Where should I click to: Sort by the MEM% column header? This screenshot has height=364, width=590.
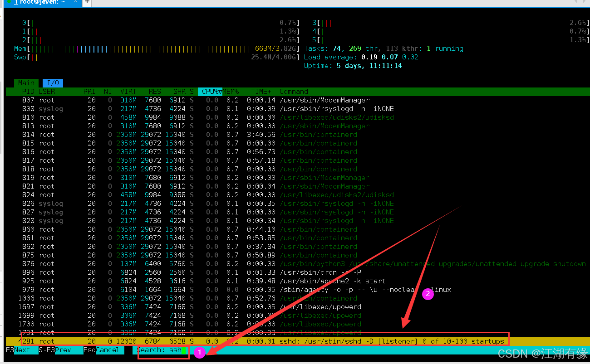click(231, 92)
